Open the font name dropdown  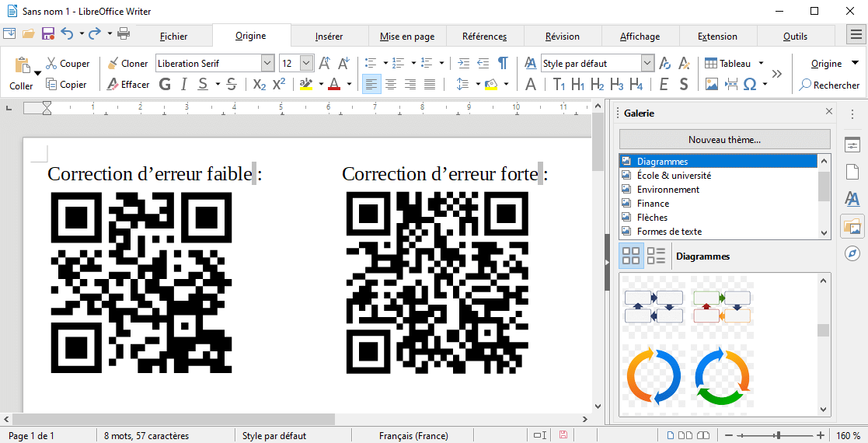(267, 63)
